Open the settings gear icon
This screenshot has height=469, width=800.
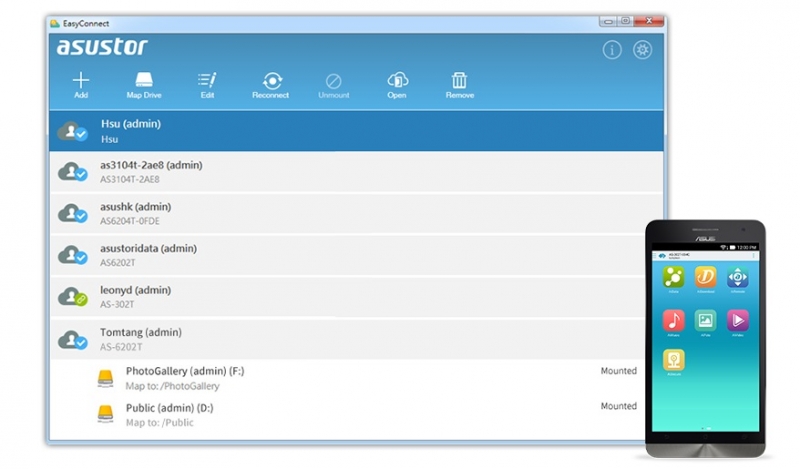coord(642,50)
